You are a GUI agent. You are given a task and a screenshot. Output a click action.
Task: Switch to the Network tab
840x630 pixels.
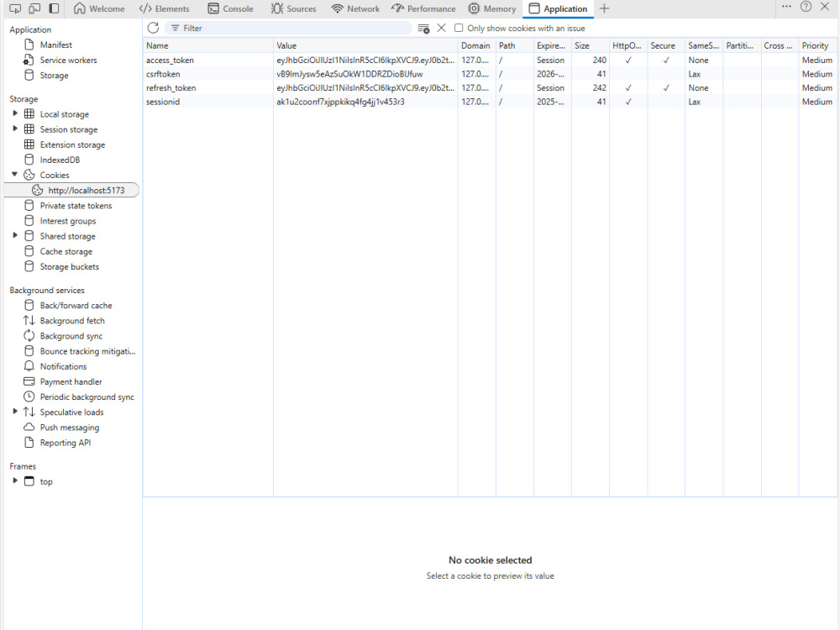pos(355,8)
